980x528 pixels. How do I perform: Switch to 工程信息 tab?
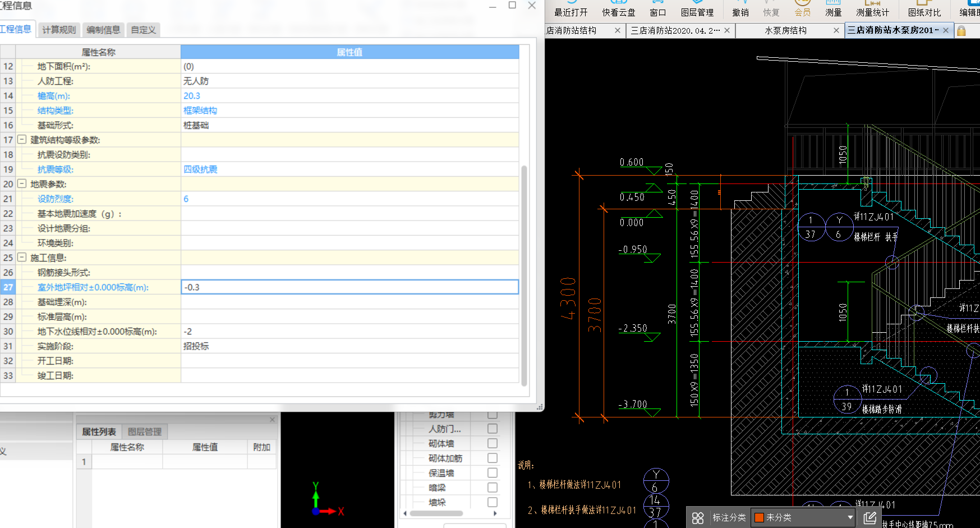[17, 29]
